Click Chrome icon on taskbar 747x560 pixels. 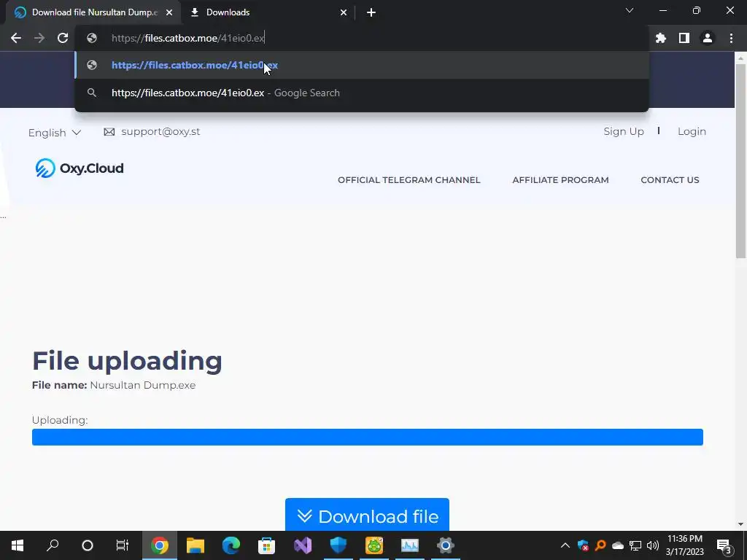(160, 545)
